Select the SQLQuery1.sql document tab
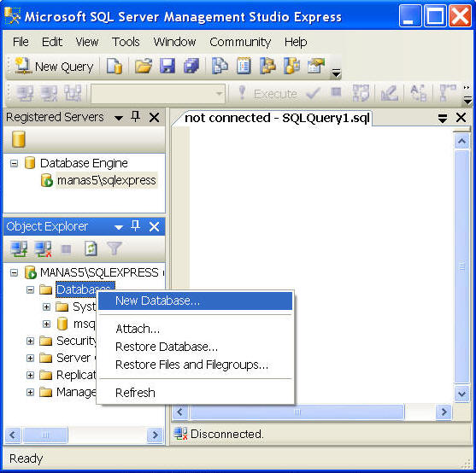 point(277,118)
